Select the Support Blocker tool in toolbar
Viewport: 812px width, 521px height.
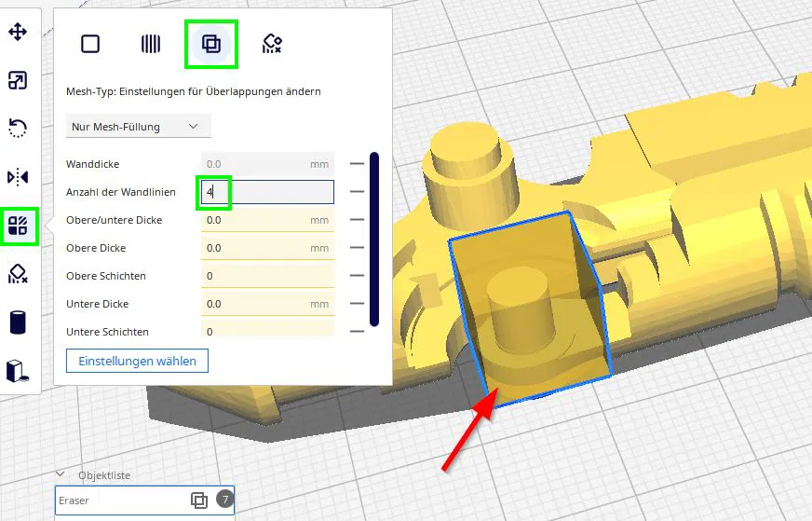(18, 274)
